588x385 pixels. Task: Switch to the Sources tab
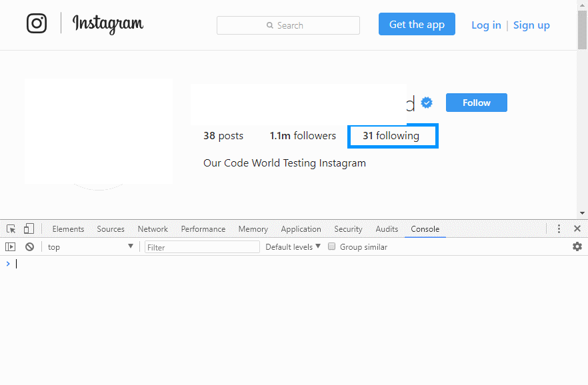pyautogui.click(x=111, y=229)
